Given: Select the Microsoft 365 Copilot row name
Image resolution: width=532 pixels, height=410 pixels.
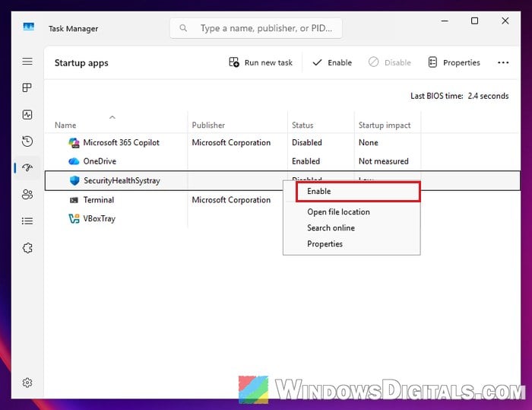Looking at the screenshot, I should (x=121, y=143).
